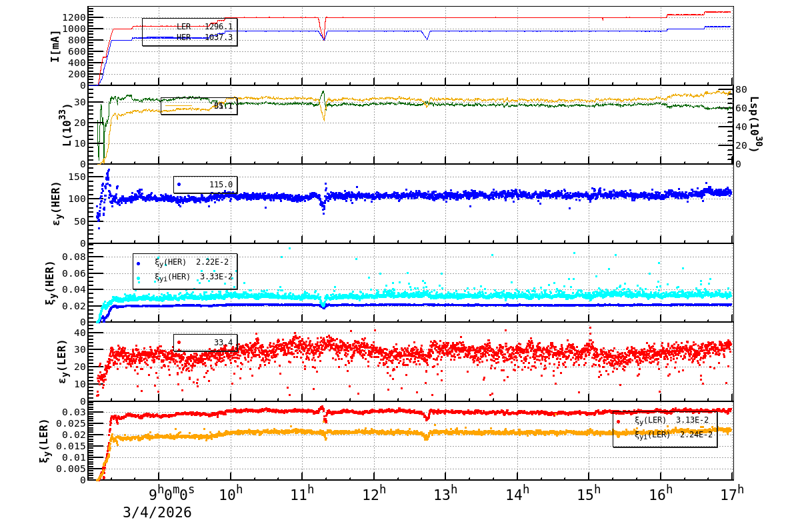Click the "0.08" tick on the ξy(HER) axis
The width and height of the screenshot is (800, 532).
click(x=75, y=257)
